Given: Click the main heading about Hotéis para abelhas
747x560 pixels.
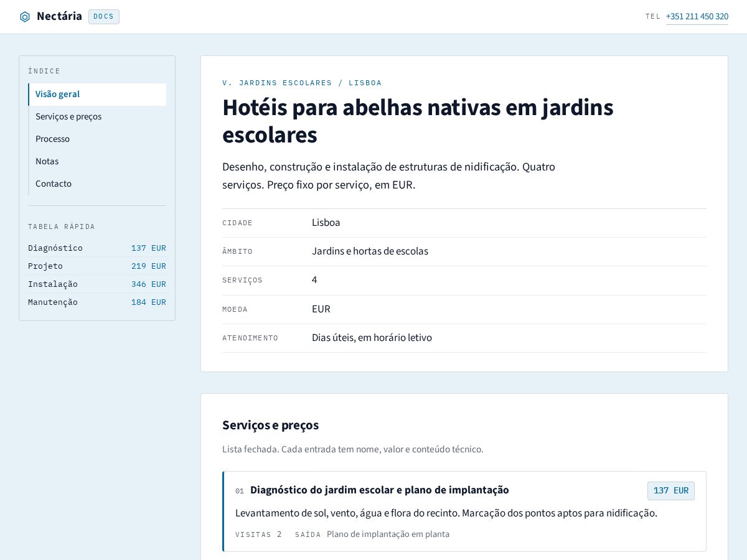Looking at the screenshot, I should (418, 121).
